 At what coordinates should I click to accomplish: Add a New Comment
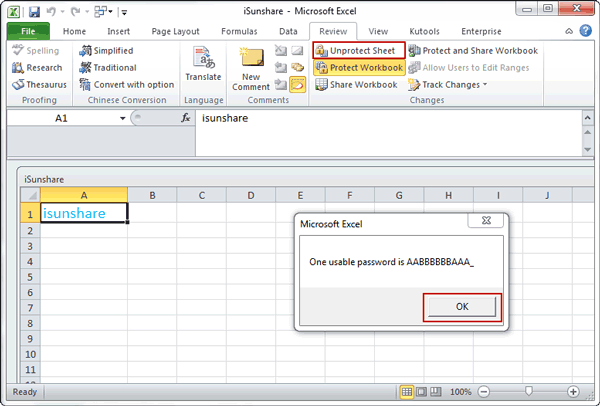[x=251, y=69]
